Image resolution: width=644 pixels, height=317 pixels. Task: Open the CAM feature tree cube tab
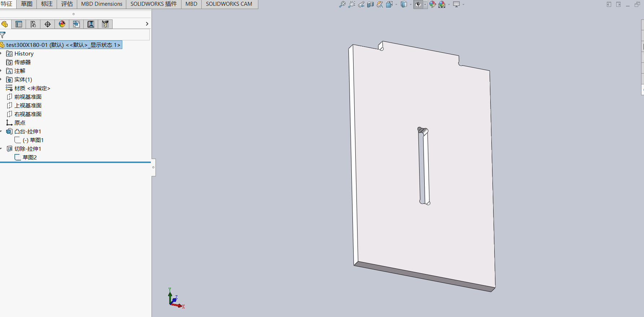(76, 24)
